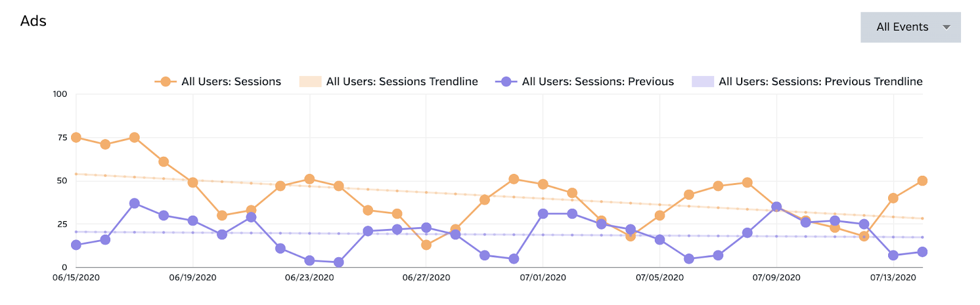
Task: Toggle All Users: Sessions: Previous legend marker
Action: pyautogui.click(x=506, y=81)
